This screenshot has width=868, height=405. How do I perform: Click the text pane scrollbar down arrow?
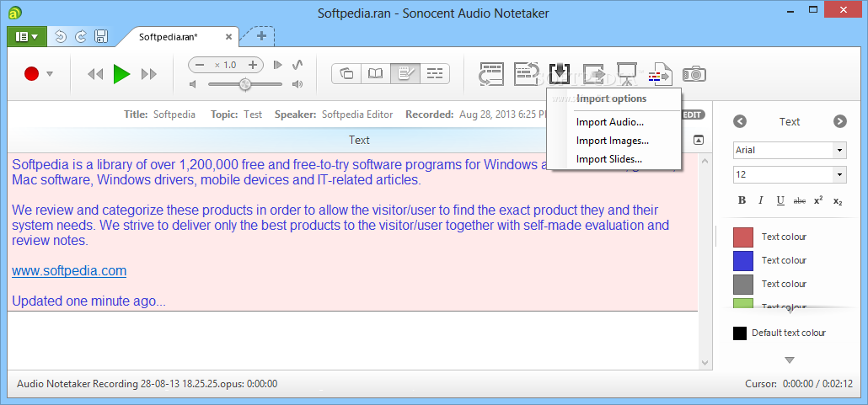pyautogui.click(x=705, y=363)
